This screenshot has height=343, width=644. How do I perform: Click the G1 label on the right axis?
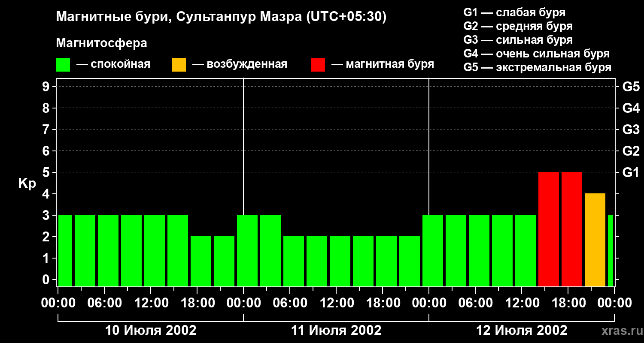(x=631, y=172)
